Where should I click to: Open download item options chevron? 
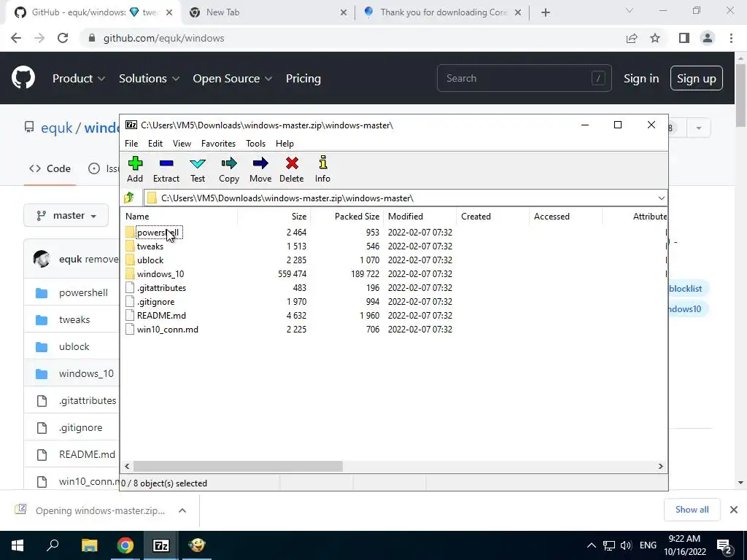tap(182, 510)
